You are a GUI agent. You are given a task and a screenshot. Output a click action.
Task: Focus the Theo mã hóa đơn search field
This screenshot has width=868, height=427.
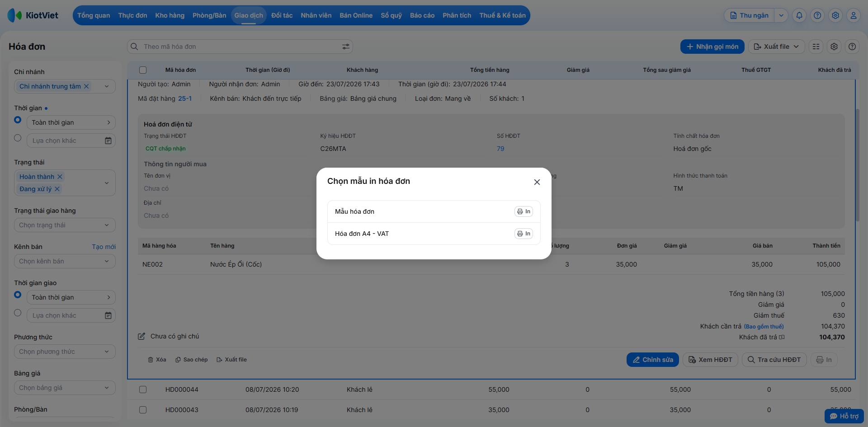pyautogui.click(x=240, y=47)
